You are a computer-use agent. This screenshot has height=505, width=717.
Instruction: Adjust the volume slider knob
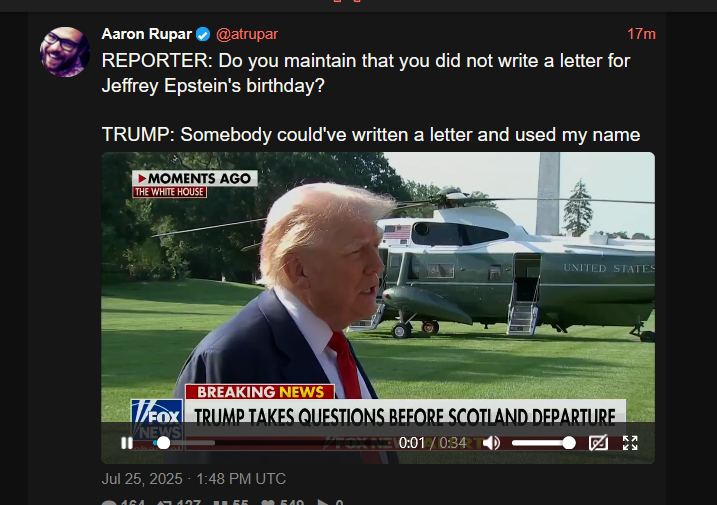coord(569,443)
